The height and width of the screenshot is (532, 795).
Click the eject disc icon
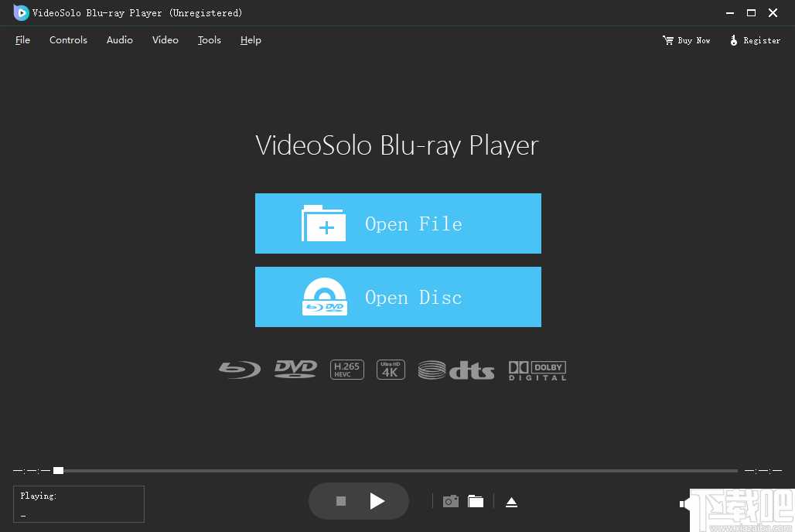click(x=511, y=501)
